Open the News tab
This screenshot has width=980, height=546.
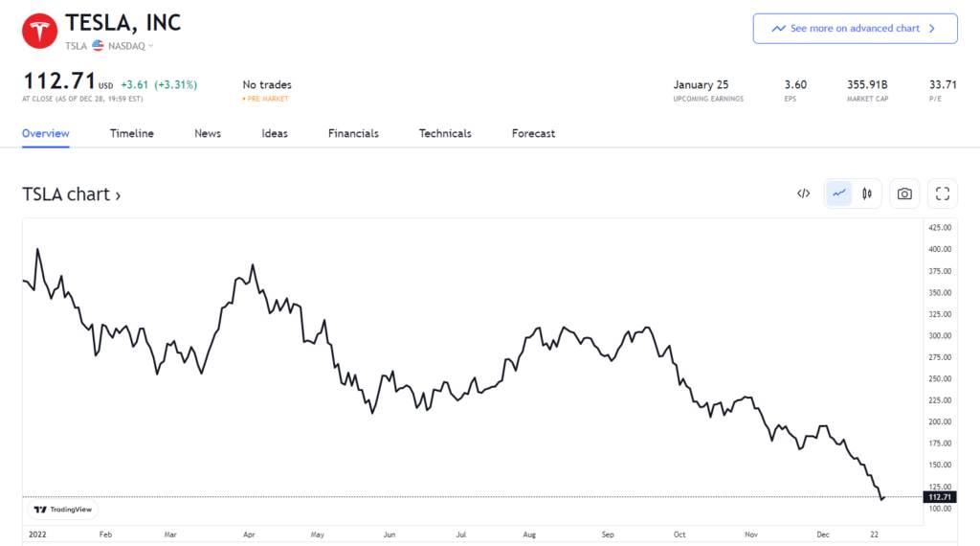[x=208, y=133]
